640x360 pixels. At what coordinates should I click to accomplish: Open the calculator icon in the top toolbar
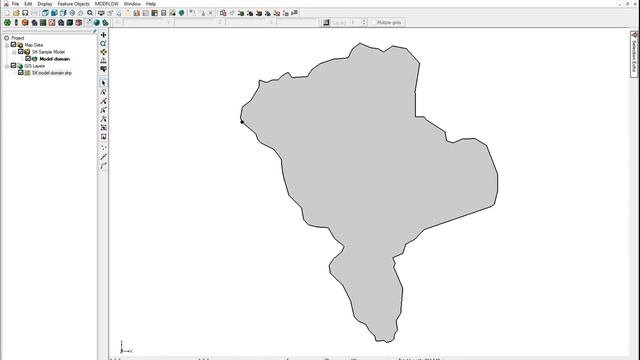163,13
